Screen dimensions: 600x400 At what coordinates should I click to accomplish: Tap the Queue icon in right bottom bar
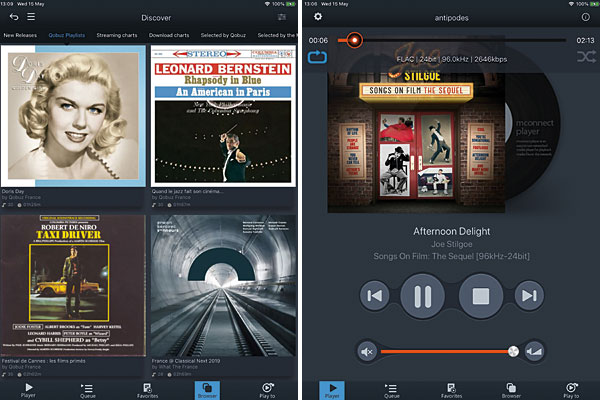tap(391, 390)
